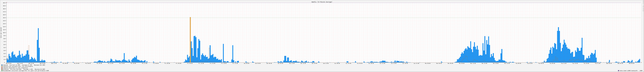Viewport: 644px width, 72px height.
Task: Click the blue Inbound legend color box
Action: pyautogui.click(x=2, y=65)
